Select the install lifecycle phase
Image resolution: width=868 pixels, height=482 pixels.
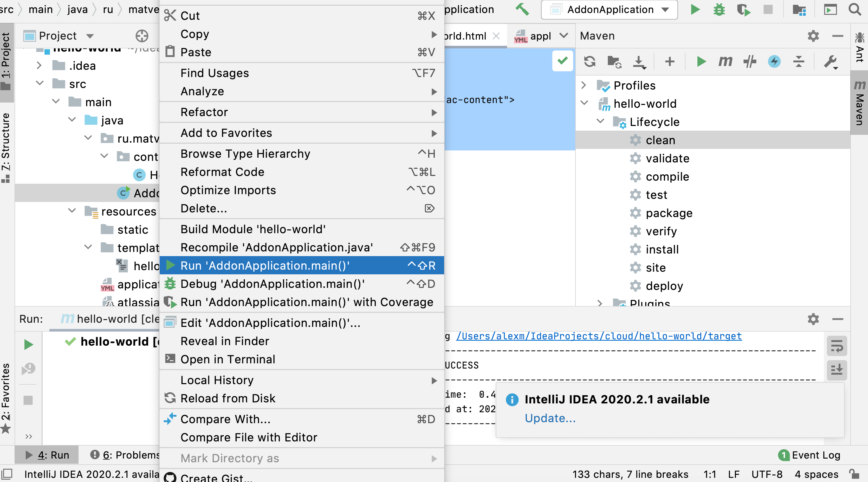(x=662, y=249)
